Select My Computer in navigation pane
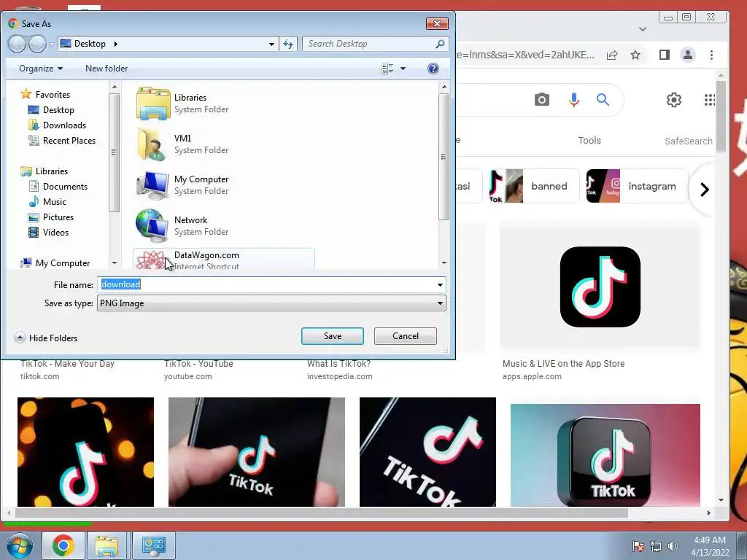Viewport: 747px width, 560px height. (55, 262)
